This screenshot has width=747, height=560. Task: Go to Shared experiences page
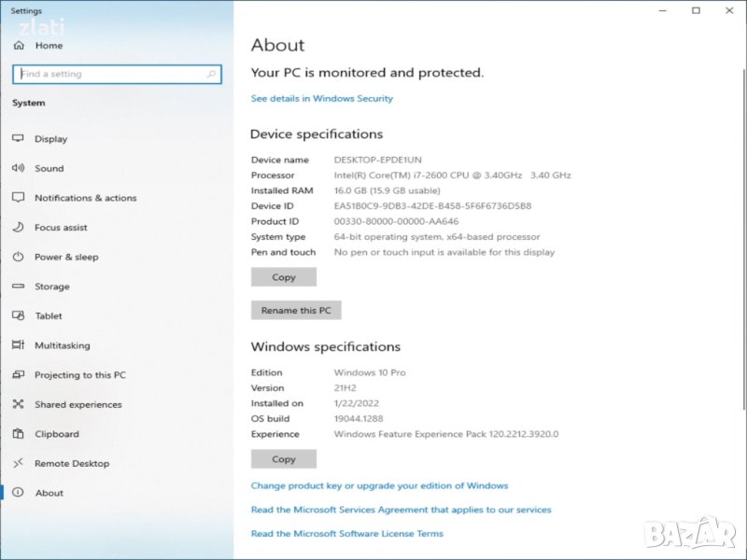78,404
